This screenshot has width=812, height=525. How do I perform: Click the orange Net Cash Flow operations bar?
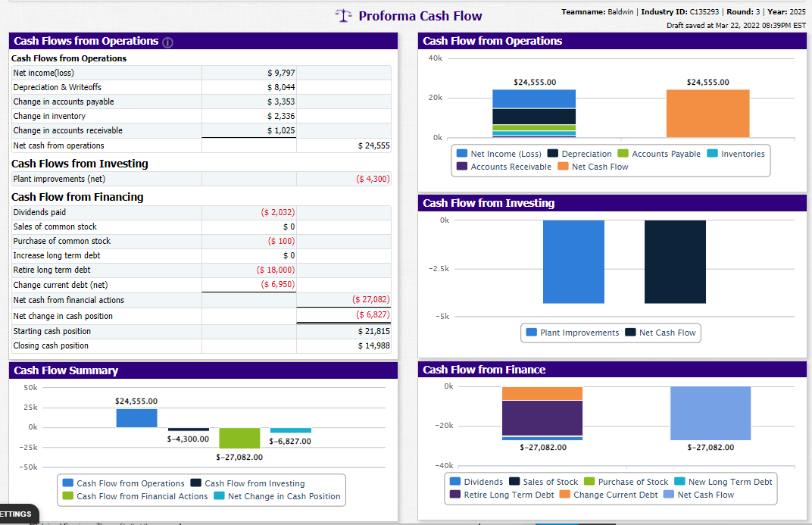coord(708,114)
